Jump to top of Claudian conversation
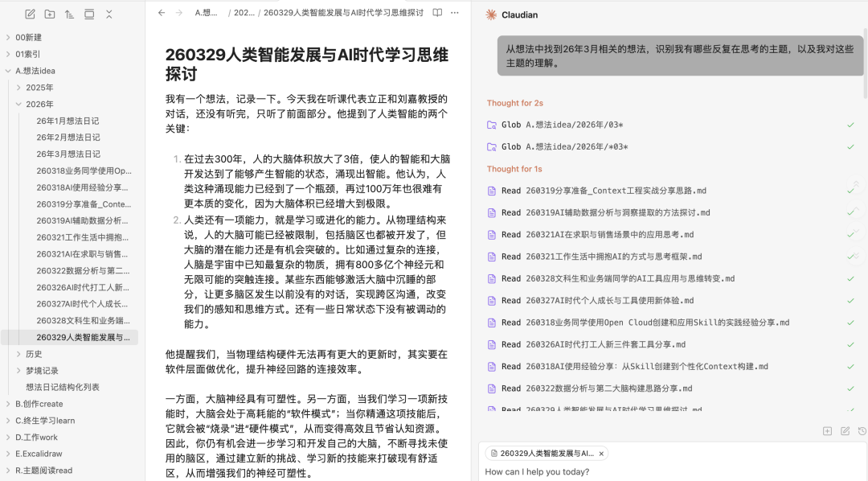The width and height of the screenshot is (868, 481). click(x=856, y=184)
